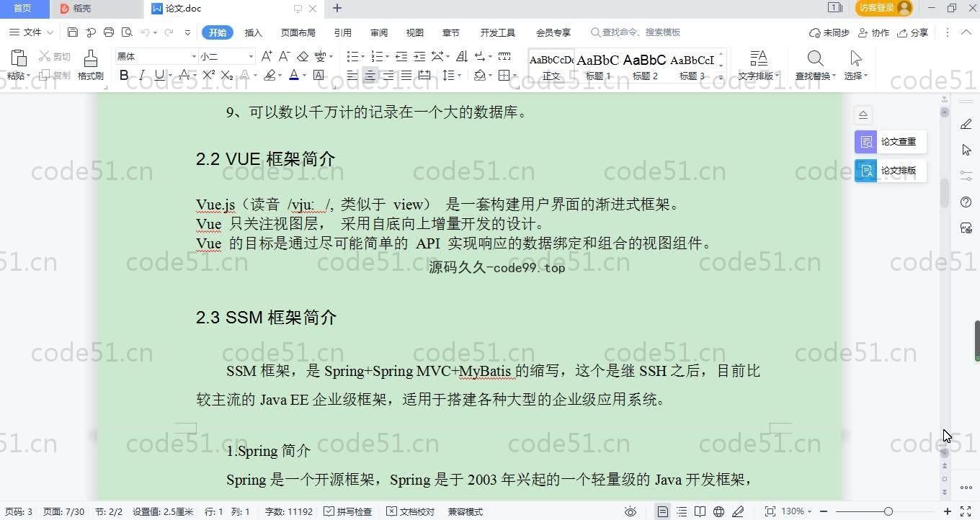Click 访客登录 guest login button
980x520 pixels.
(883, 8)
